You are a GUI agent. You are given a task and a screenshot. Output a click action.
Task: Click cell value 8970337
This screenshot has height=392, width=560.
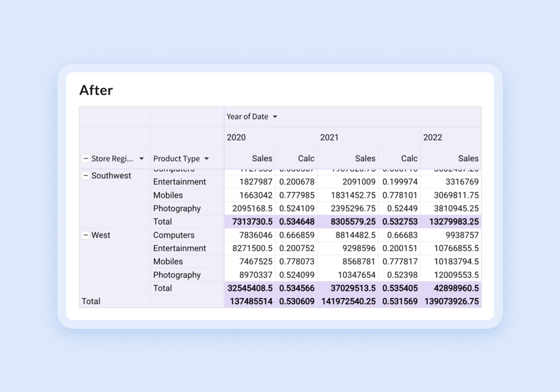pos(256,275)
